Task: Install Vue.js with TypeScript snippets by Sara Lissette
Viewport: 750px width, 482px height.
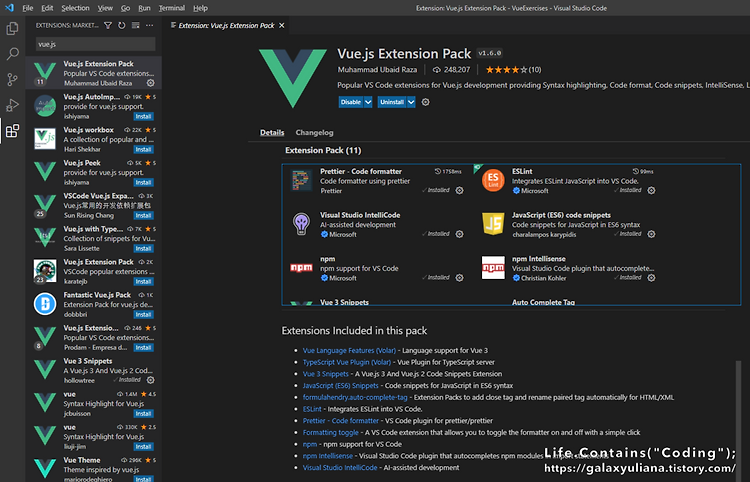Action: [x=143, y=248]
